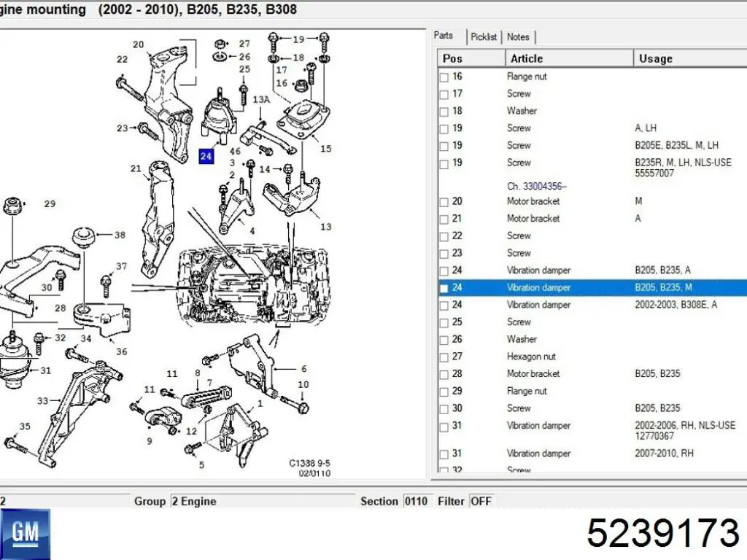
Task: Tick checkbox for pos 29 Flange nut
Action: [444, 392]
